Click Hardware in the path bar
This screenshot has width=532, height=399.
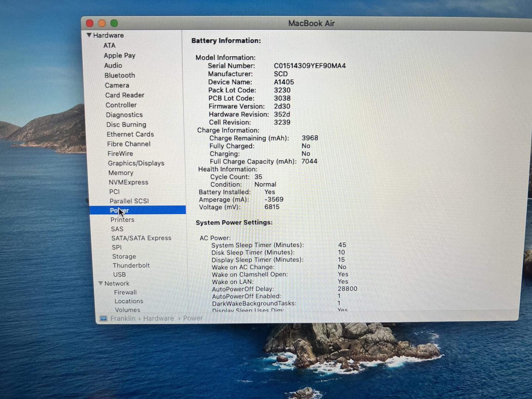coord(158,318)
